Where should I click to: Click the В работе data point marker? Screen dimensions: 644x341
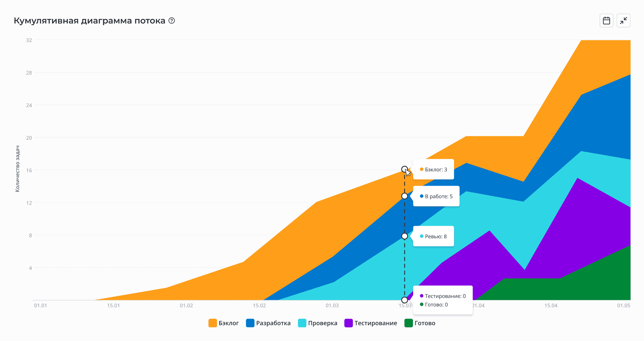pyautogui.click(x=405, y=196)
